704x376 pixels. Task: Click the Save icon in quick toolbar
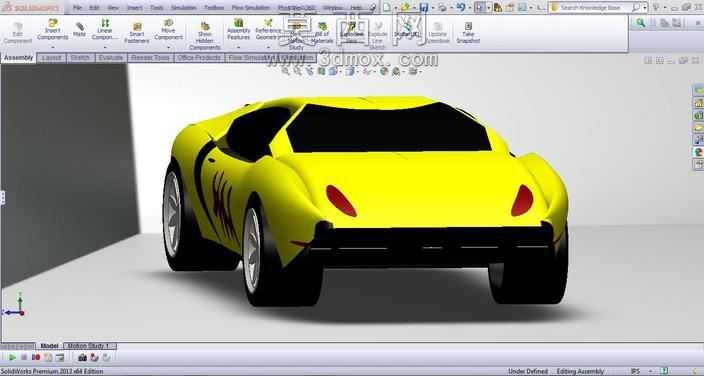pyautogui.click(x=423, y=7)
